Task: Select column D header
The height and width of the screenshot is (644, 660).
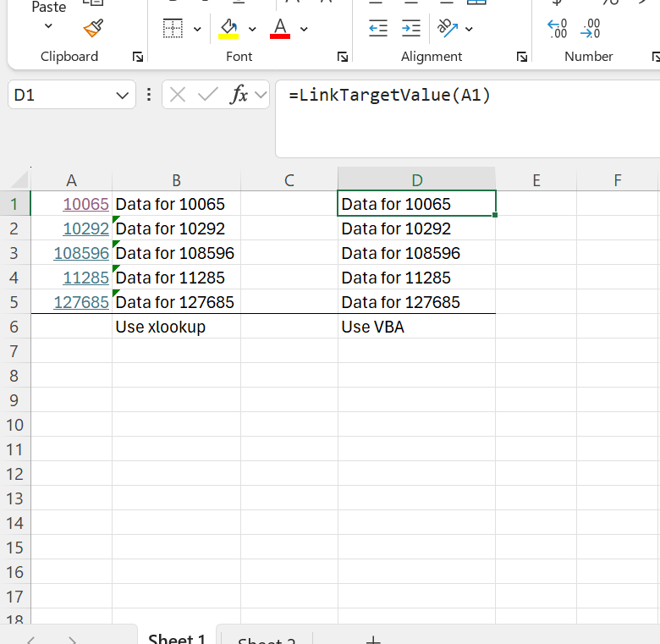Action: [x=416, y=180]
